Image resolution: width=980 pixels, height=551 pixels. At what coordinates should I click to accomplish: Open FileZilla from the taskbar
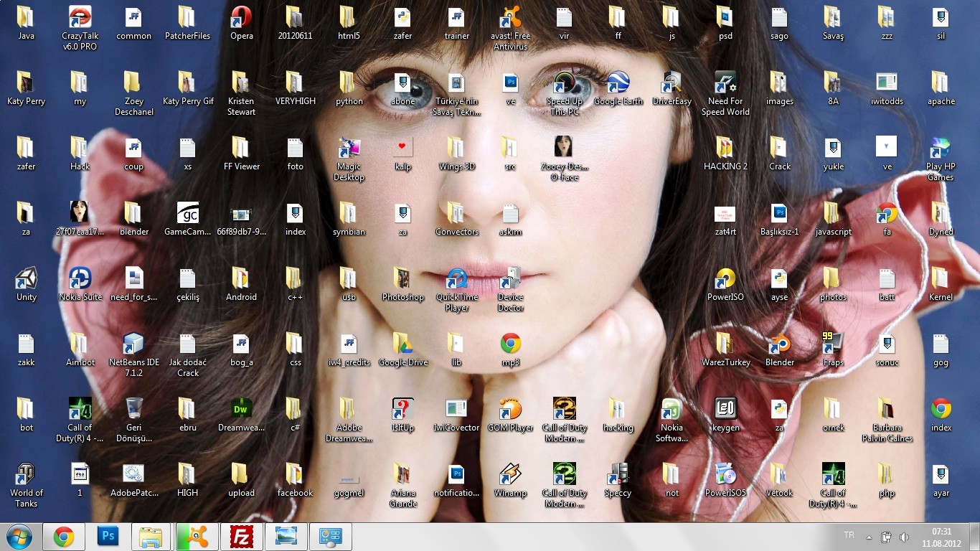242,537
